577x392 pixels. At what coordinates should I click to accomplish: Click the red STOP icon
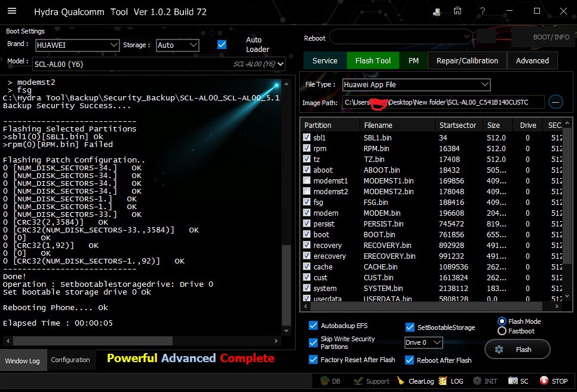544,381
